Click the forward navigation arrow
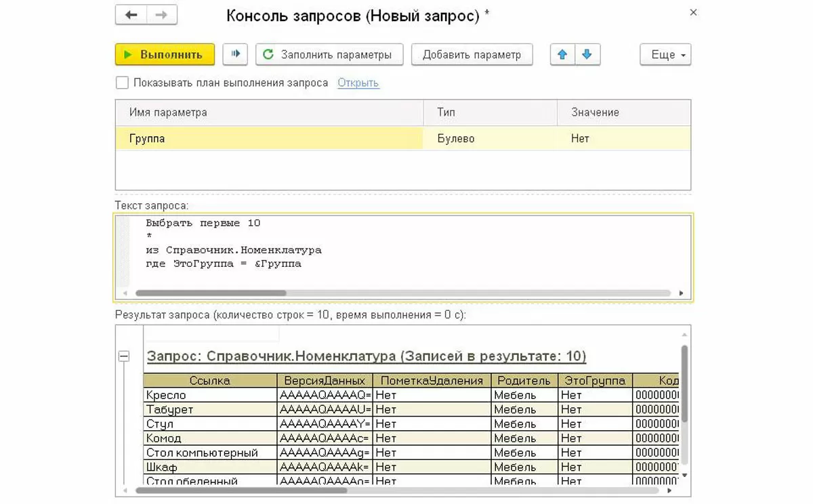Image resolution: width=813 pixels, height=504 pixels. [x=162, y=15]
